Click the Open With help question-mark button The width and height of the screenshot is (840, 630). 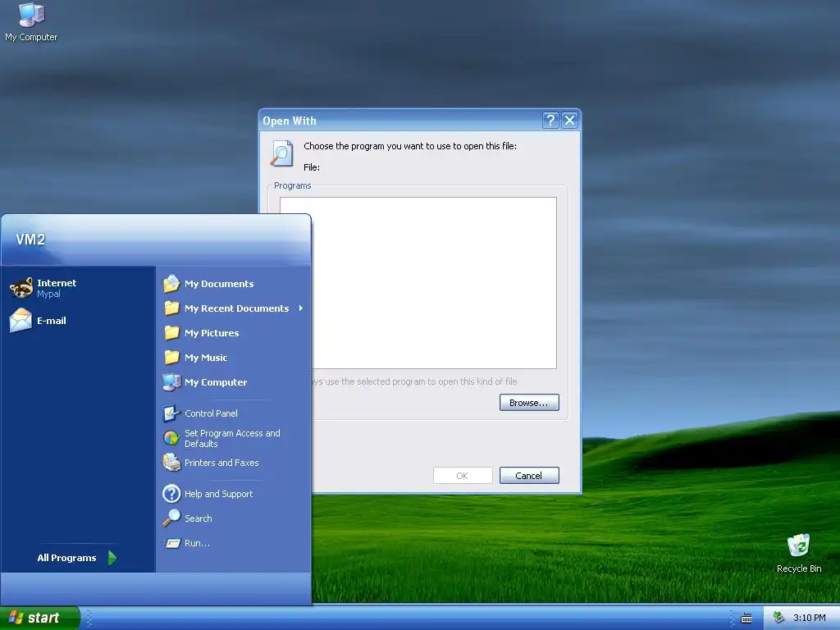tap(550, 121)
